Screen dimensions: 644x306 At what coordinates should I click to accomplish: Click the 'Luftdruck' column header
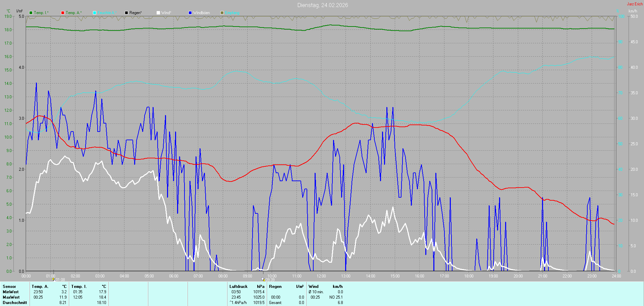pyautogui.click(x=238, y=287)
